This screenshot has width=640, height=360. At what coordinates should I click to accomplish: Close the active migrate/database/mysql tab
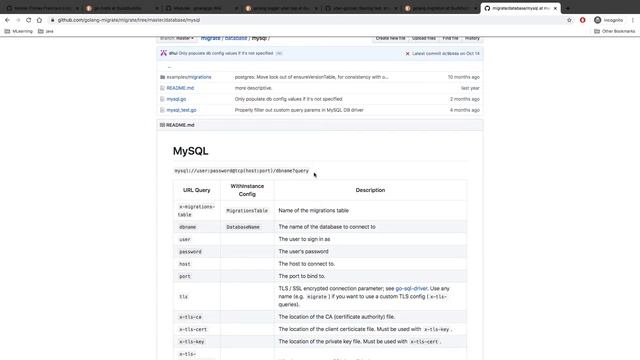click(555, 8)
